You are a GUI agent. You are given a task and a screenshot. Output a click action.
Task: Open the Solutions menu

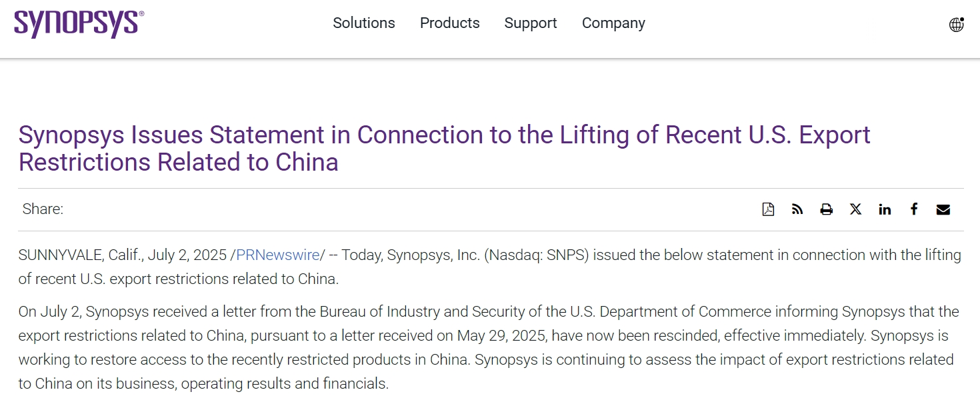364,23
